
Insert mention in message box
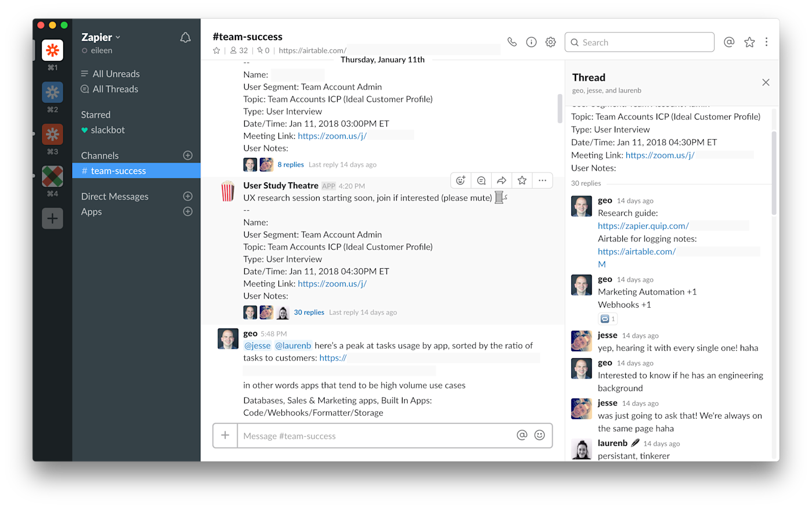pyautogui.click(x=522, y=435)
